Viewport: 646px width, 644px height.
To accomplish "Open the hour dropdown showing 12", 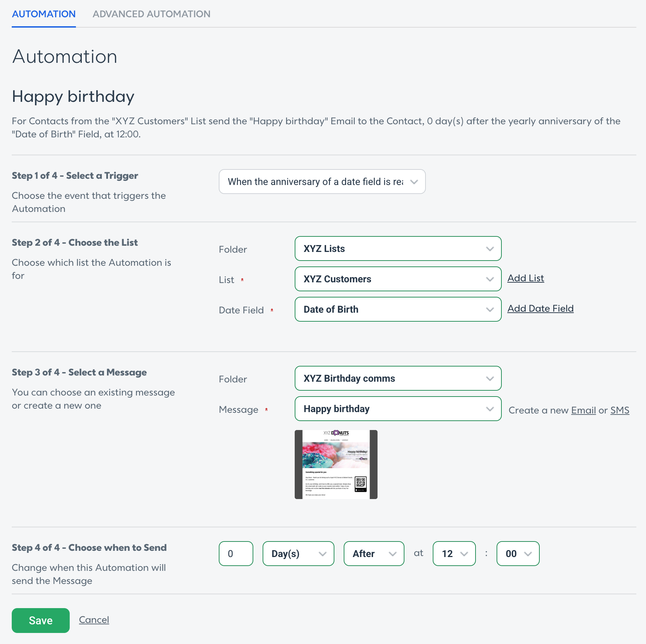I will [454, 554].
